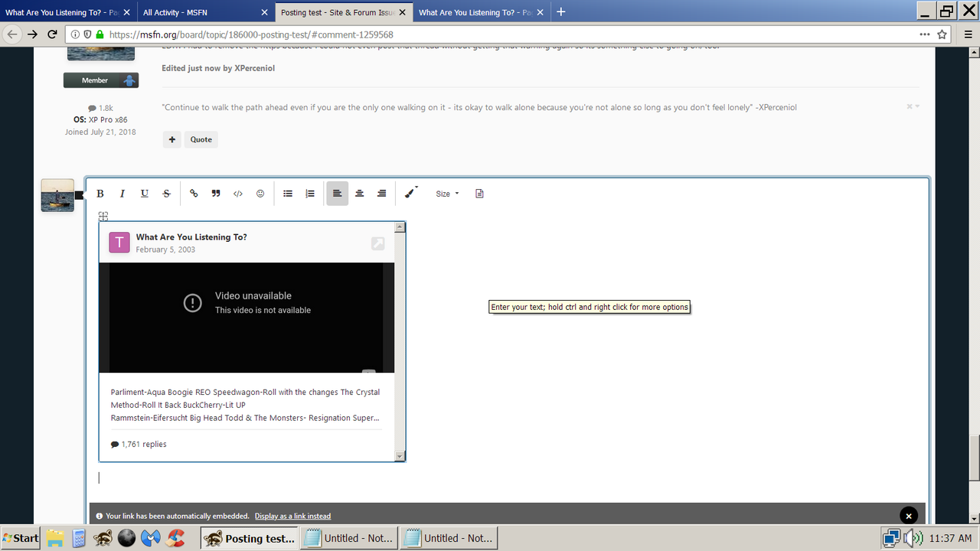Go forward to the next page

coord(32,34)
